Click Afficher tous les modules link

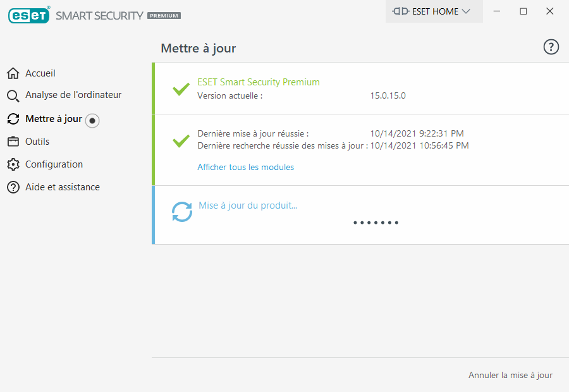pyautogui.click(x=246, y=168)
